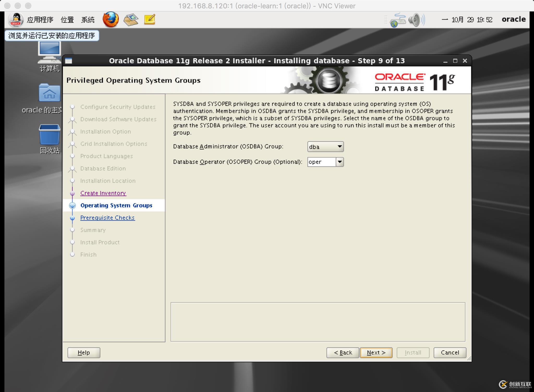Maximize the Oracle installer window
The height and width of the screenshot is (392, 534).
tap(455, 61)
